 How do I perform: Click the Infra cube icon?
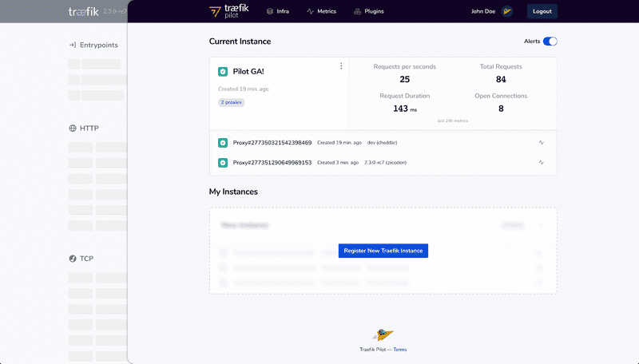click(x=270, y=11)
